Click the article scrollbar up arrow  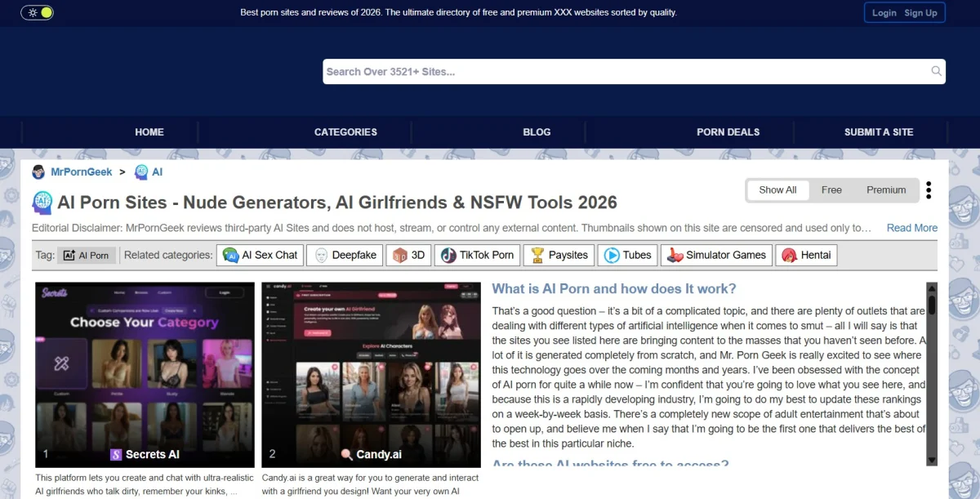(x=932, y=287)
